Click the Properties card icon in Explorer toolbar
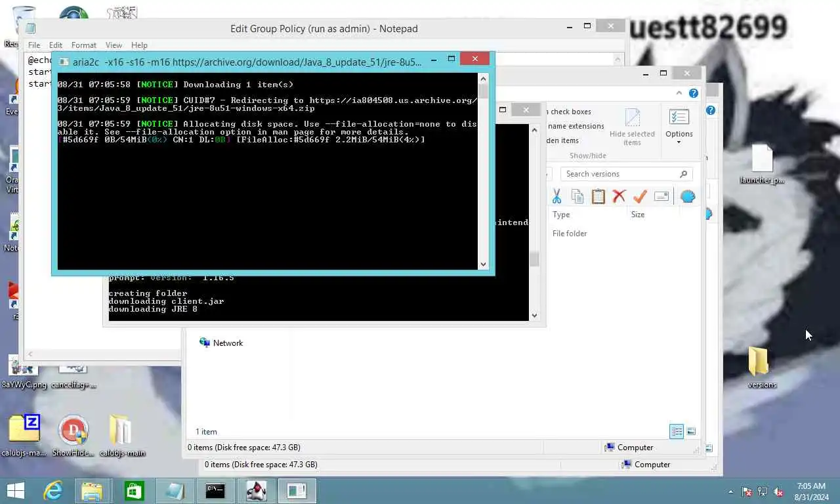840x504 pixels. coord(661,196)
